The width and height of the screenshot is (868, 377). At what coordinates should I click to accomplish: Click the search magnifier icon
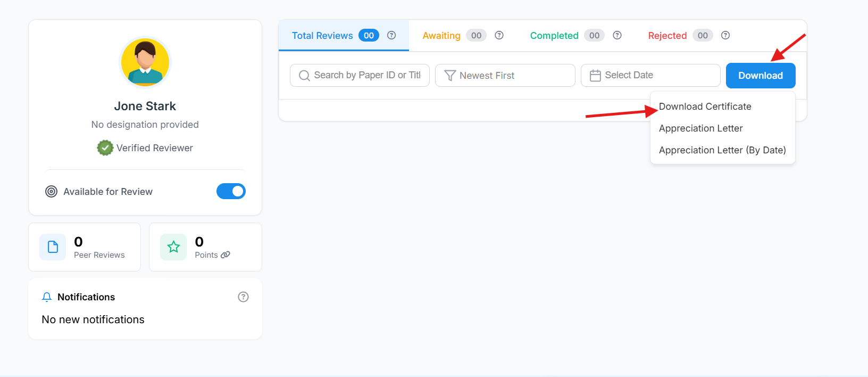coord(304,76)
